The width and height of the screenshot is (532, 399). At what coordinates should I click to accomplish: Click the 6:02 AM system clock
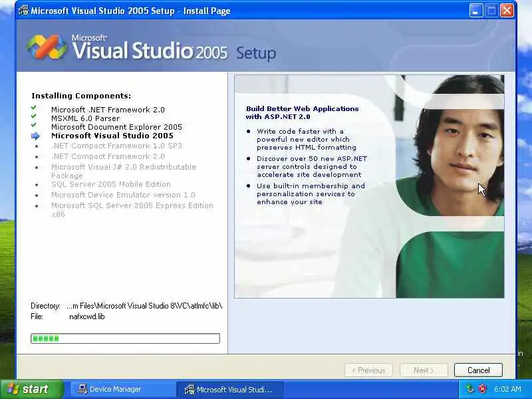pyautogui.click(x=507, y=389)
